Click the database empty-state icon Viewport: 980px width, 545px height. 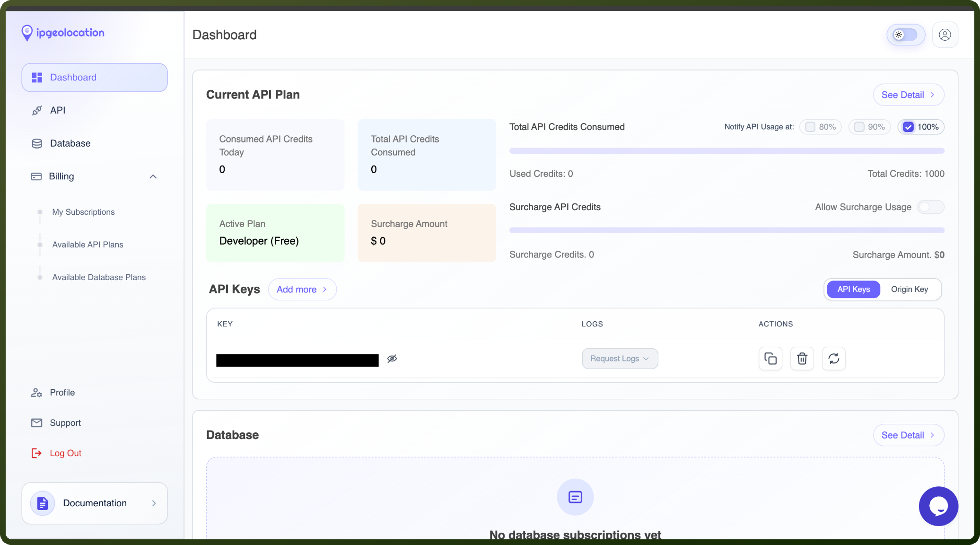pos(575,497)
